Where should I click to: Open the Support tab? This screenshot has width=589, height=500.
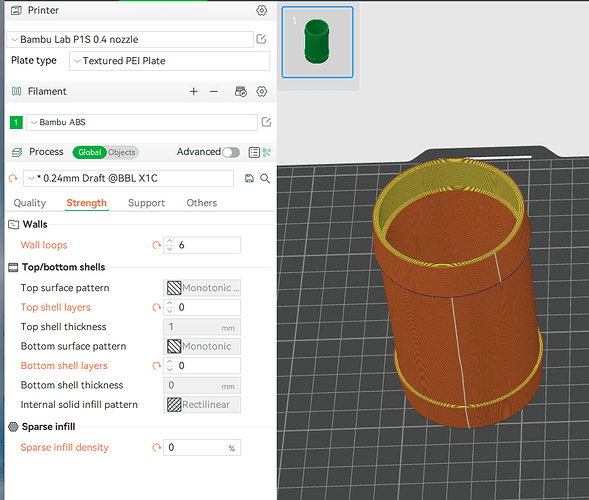[146, 203]
